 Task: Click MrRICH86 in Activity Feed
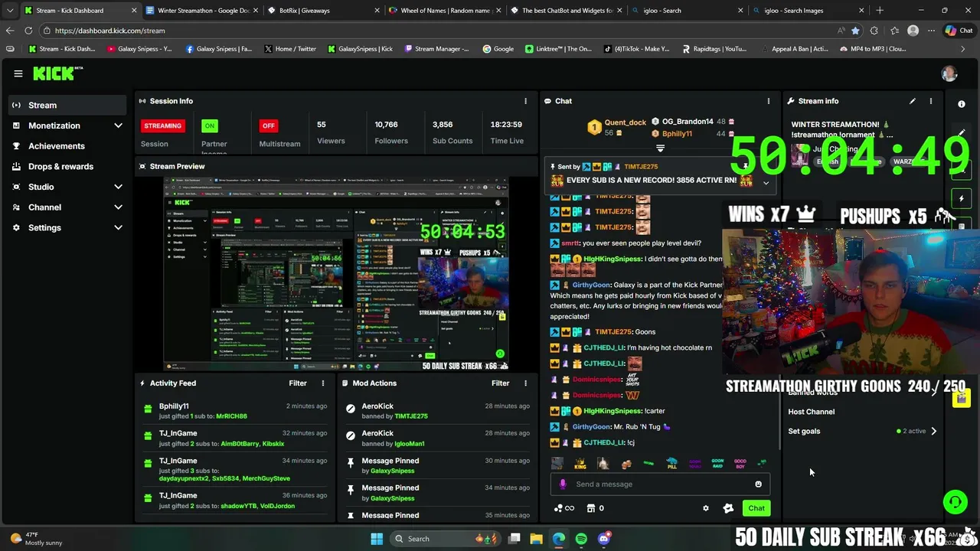[x=231, y=416]
